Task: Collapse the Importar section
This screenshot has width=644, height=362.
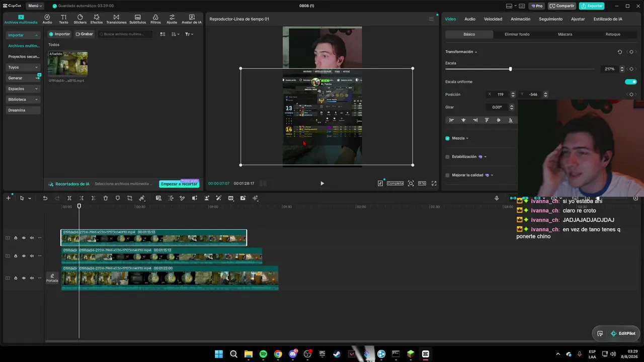Action: [x=23, y=35]
